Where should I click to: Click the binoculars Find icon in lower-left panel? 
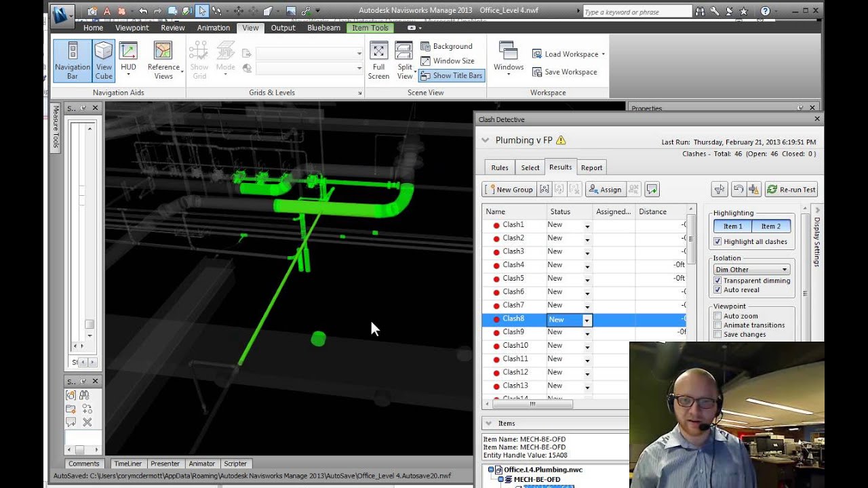pyautogui.click(x=84, y=395)
